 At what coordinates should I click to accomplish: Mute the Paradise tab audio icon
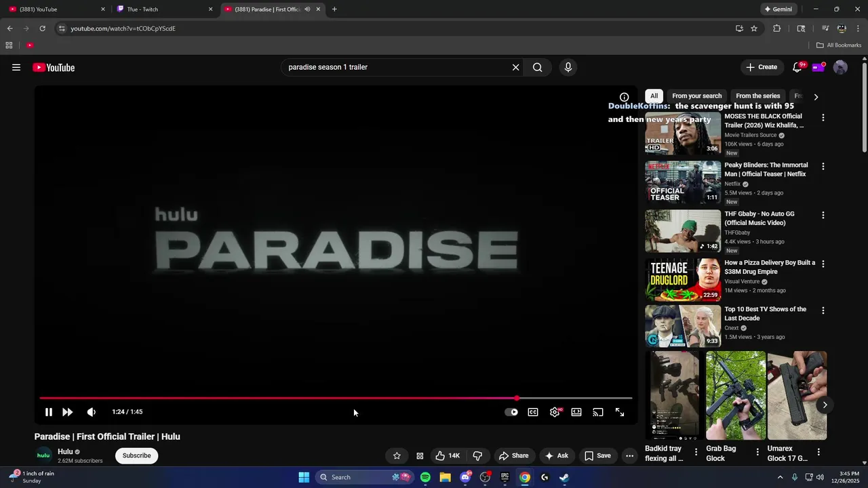coord(307,9)
